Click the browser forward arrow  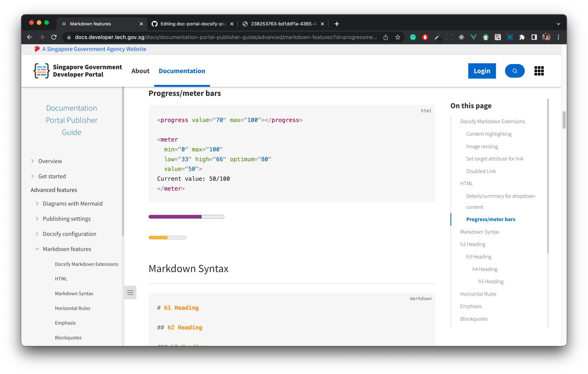pos(42,37)
